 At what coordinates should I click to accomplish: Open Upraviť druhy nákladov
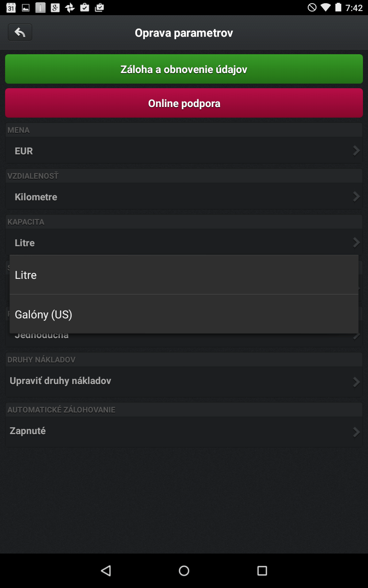184,381
